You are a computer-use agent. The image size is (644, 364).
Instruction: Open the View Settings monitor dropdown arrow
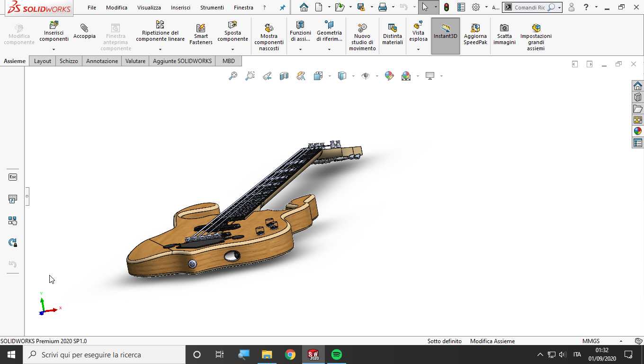441,76
